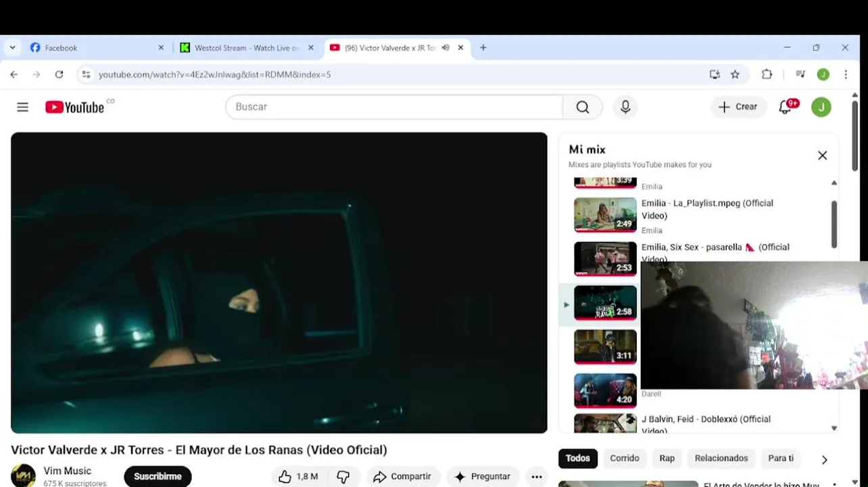Click the Mi mix playlist heading
Image resolution: width=868 pixels, height=487 pixels.
point(587,149)
